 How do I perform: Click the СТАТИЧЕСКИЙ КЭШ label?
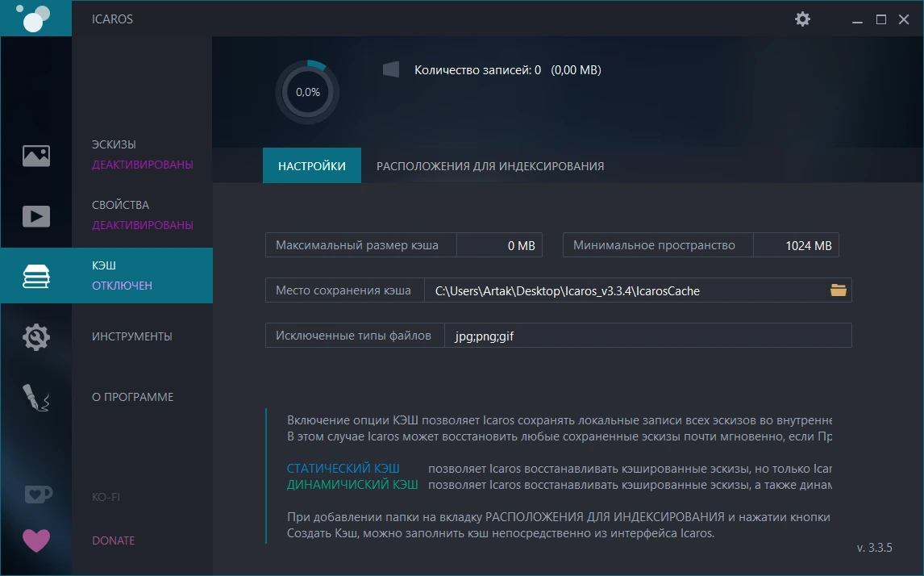(343, 469)
